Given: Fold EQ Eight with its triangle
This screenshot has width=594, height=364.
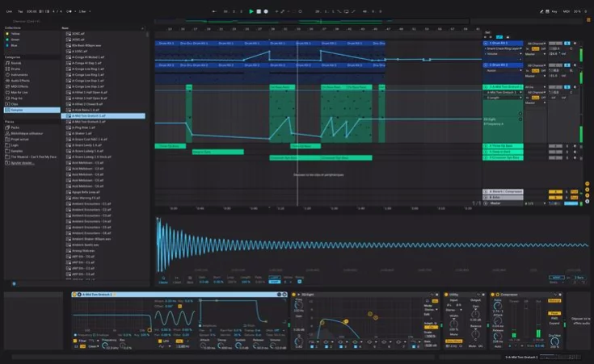Looking at the screenshot, I should (x=298, y=295).
